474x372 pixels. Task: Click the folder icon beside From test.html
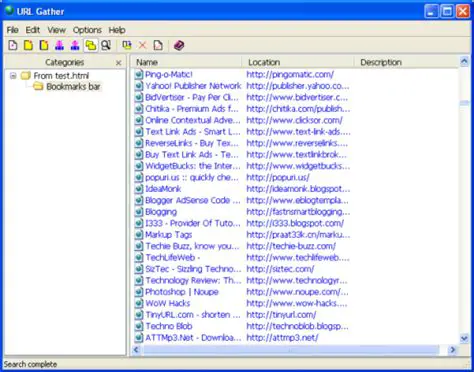click(26, 75)
